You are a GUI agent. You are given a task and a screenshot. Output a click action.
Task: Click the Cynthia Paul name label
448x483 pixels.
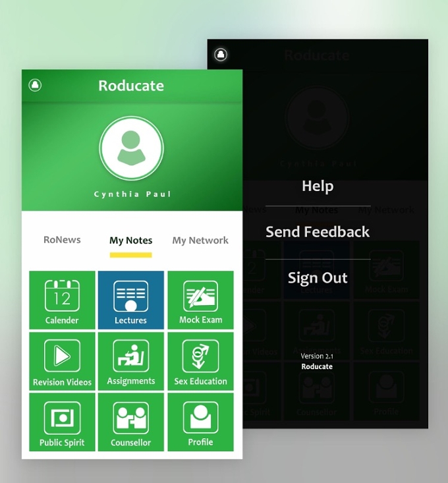click(x=132, y=194)
